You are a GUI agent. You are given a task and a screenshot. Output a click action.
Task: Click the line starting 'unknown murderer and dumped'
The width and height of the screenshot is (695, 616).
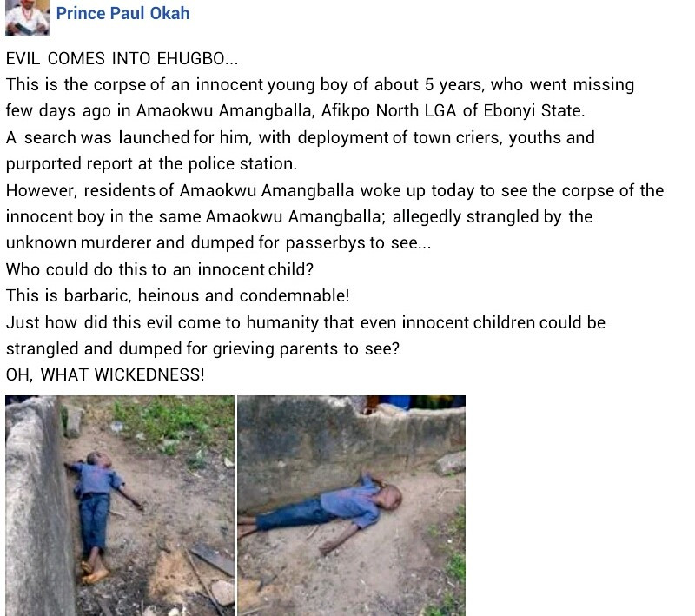click(218, 243)
